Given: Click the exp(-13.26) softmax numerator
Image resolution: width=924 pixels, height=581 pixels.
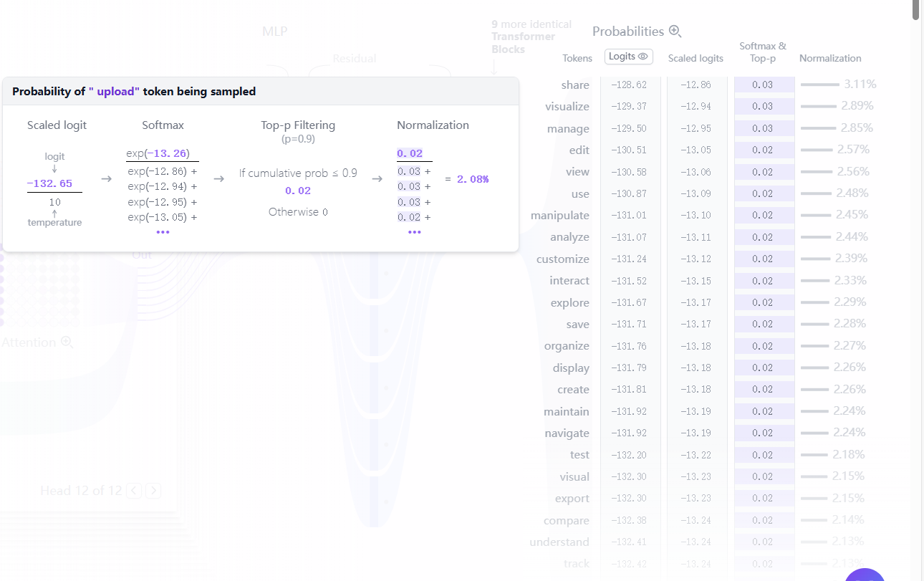Looking at the screenshot, I should [158, 153].
